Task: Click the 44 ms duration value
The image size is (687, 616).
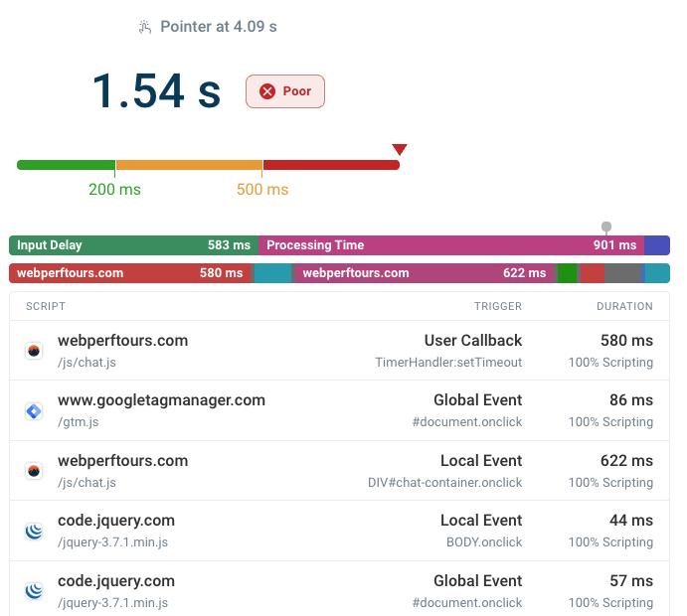Action: click(x=631, y=521)
